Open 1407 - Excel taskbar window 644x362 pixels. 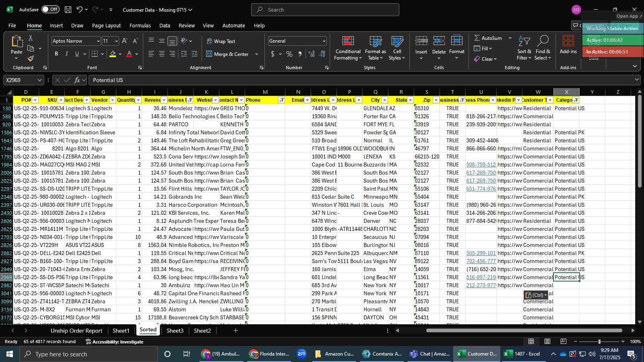[522, 354]
